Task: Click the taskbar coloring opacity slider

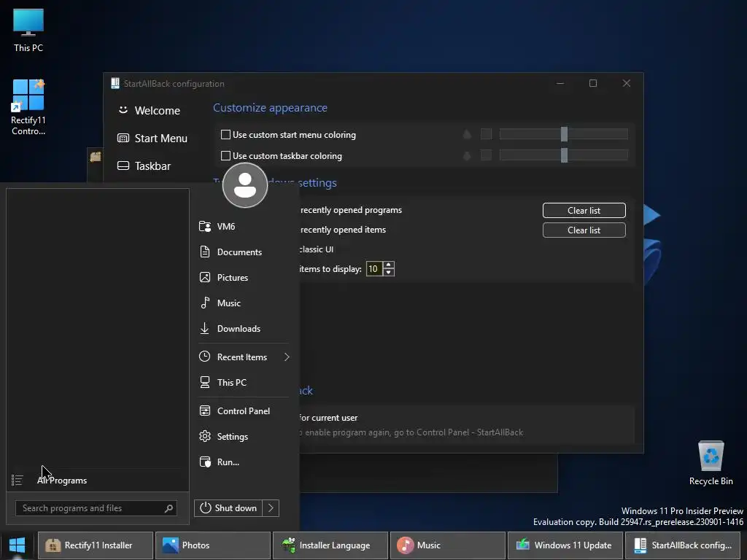Action: (564, 155)
